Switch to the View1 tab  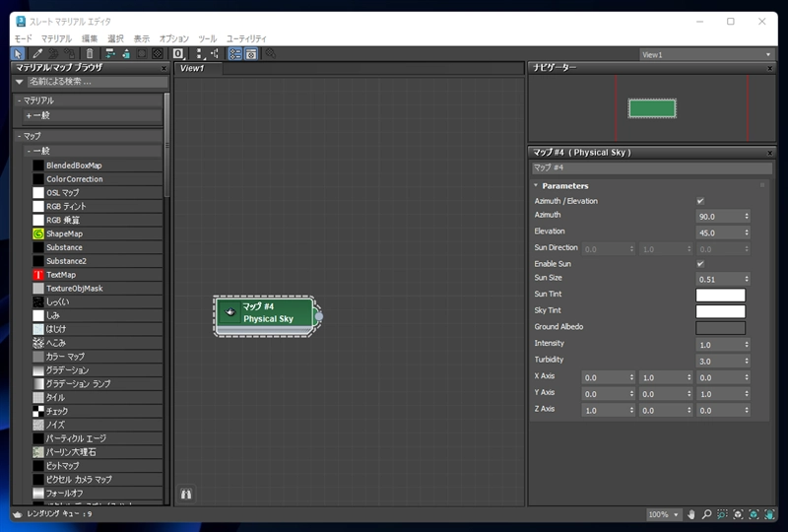(x=199, y=68)
